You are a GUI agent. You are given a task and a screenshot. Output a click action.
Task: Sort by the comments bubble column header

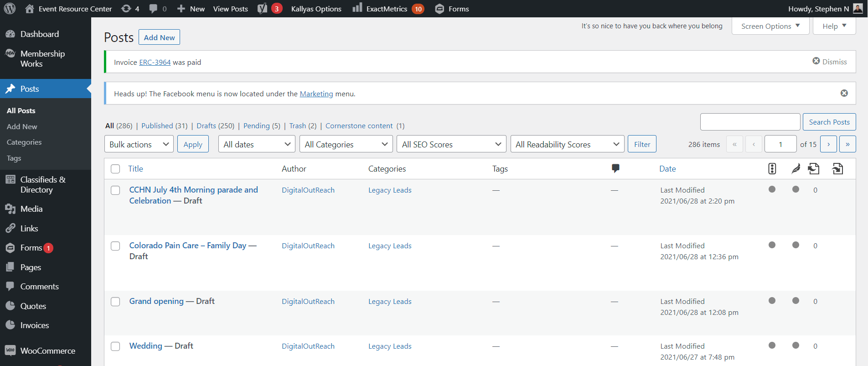(x=615, y=168)
